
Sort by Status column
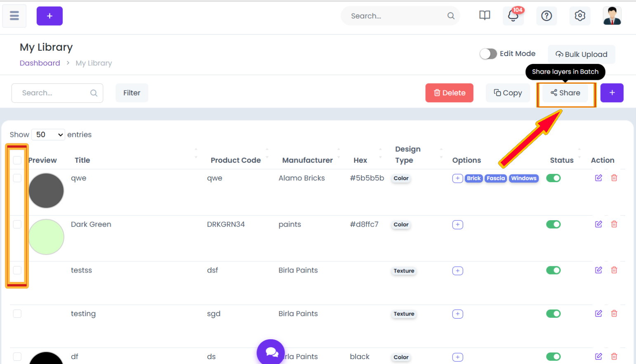(x=561, y=160)
